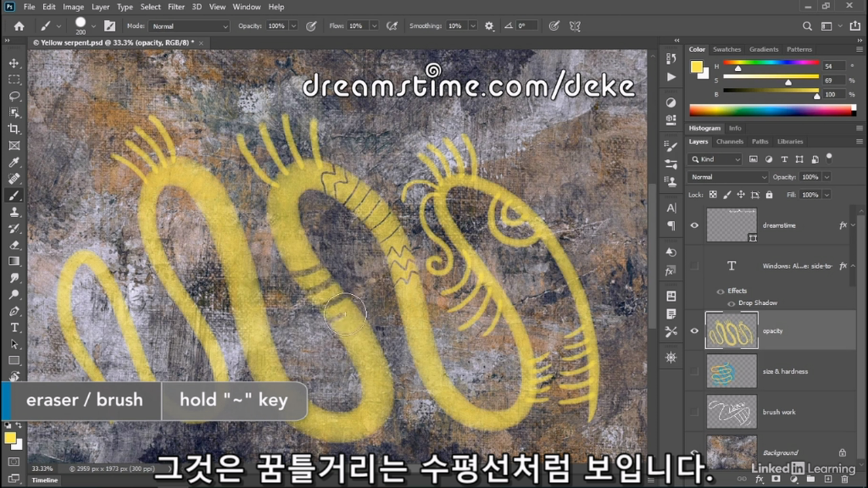
Task: Open the Image menu
Action: pyautogui.click(x=73, y=7)
